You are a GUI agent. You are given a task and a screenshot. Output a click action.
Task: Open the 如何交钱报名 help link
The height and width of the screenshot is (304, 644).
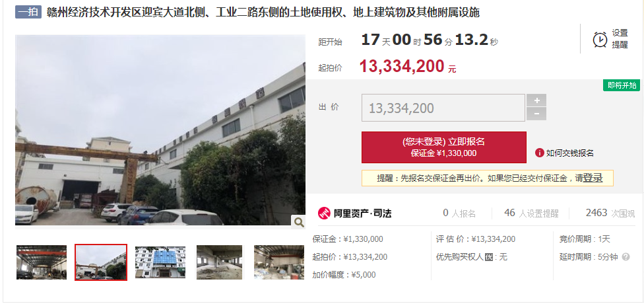[x=569, y=153]
